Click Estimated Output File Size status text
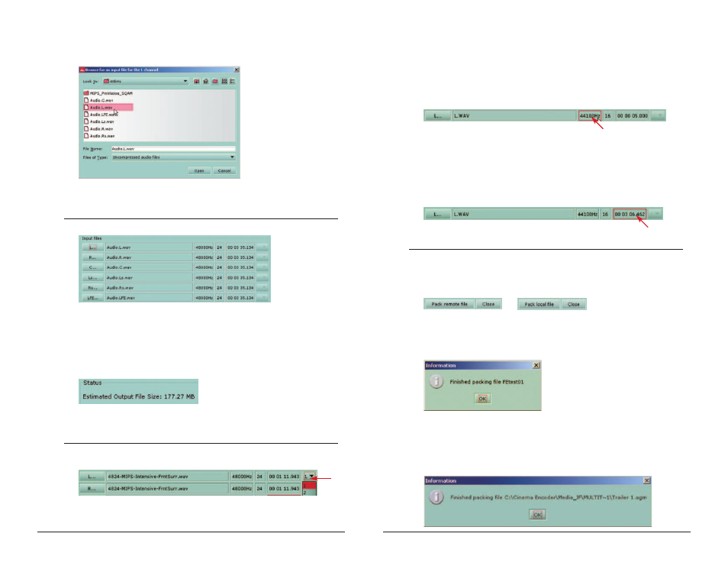This screenshot has height=569, width=728. click(x=138, y=396)
